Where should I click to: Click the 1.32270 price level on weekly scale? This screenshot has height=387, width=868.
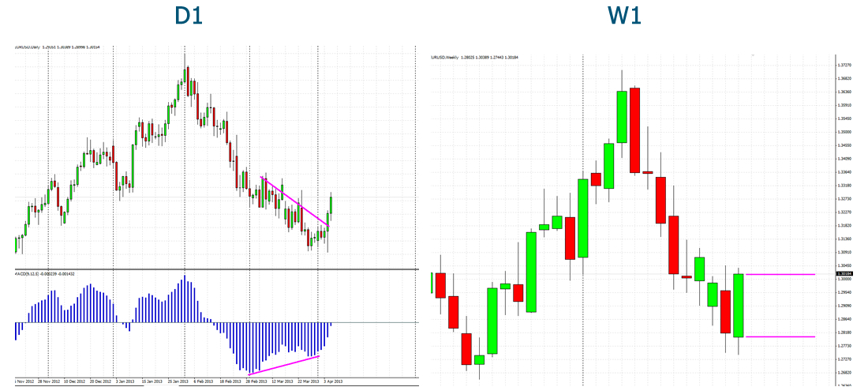[x=845, y=212]
